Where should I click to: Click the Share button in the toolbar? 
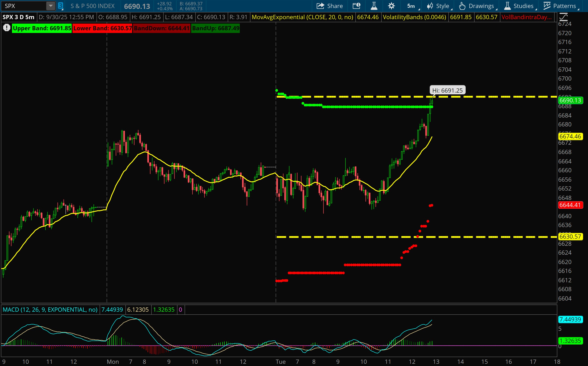pos(330,6)
